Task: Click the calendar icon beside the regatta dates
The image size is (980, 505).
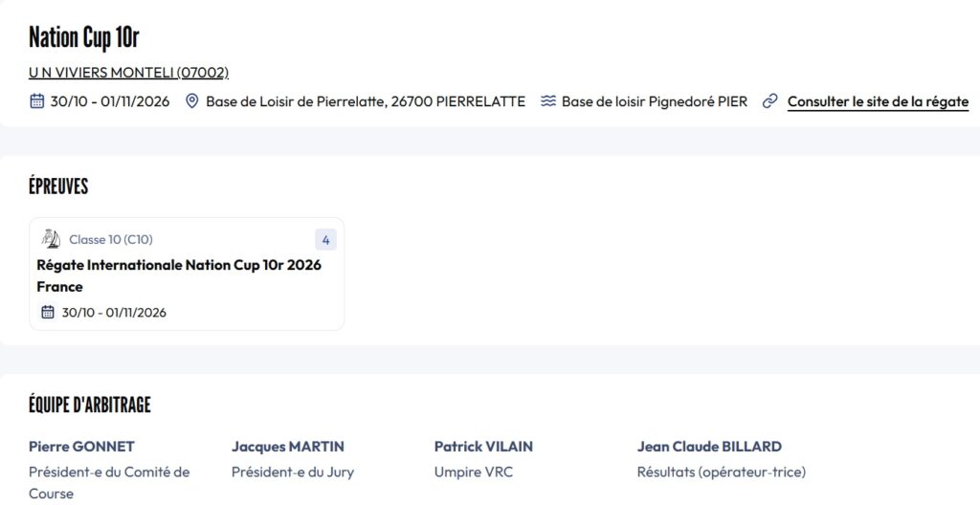Action: [x=37, y=101]
